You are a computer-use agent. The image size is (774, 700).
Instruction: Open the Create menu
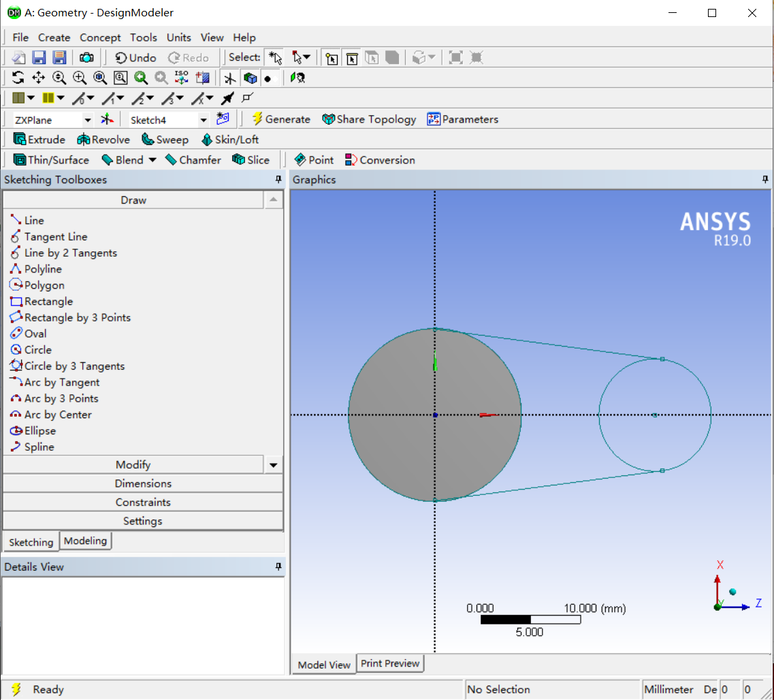point(54,37)
